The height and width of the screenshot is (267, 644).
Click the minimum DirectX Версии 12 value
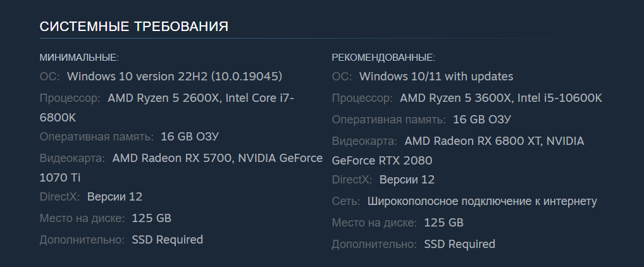point(115,197)
